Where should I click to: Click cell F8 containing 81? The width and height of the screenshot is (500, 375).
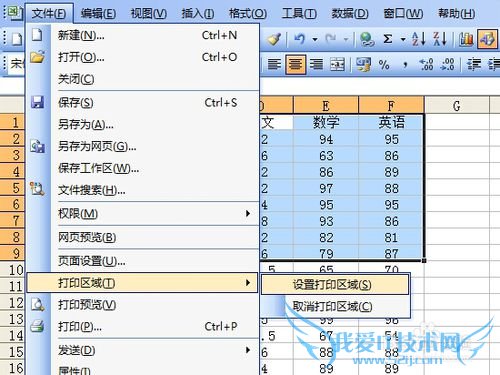(x=391, y=237)
